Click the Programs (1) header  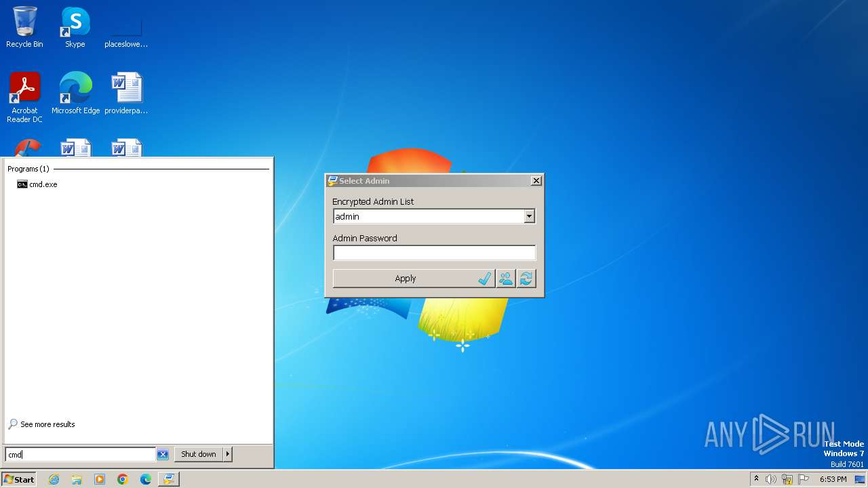tap(28, 169)
